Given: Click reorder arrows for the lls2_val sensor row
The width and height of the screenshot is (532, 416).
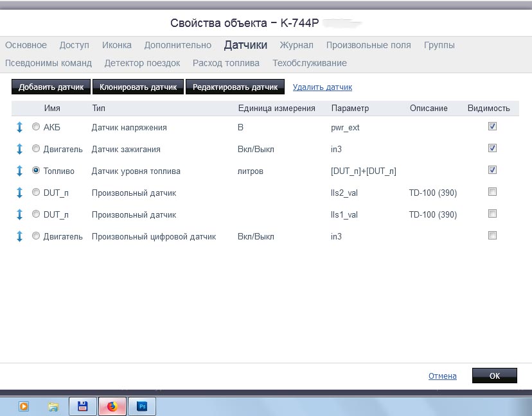Looking at the screenshot, I should (x=19, y=193).
